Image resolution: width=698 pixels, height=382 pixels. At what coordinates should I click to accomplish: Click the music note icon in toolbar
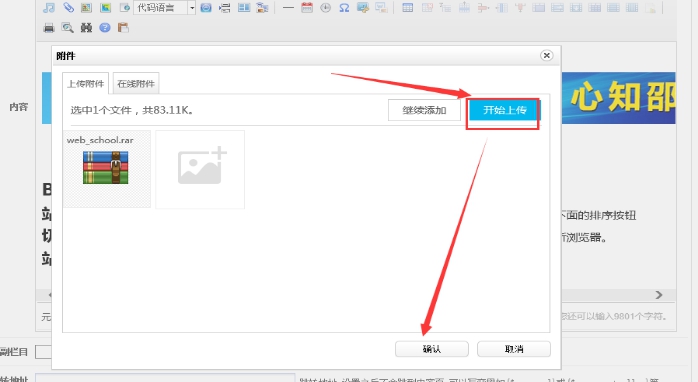click(49, 8)
